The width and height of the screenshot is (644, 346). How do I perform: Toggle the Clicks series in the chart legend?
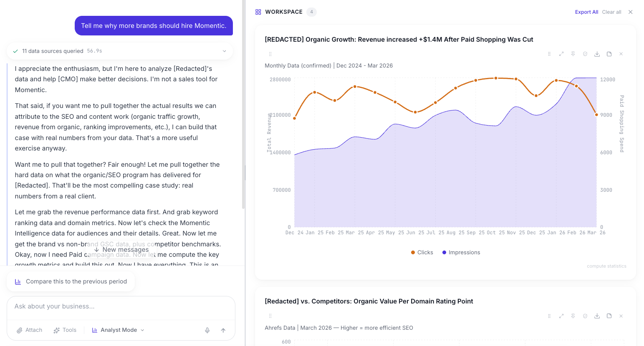[x=422, y=252]
